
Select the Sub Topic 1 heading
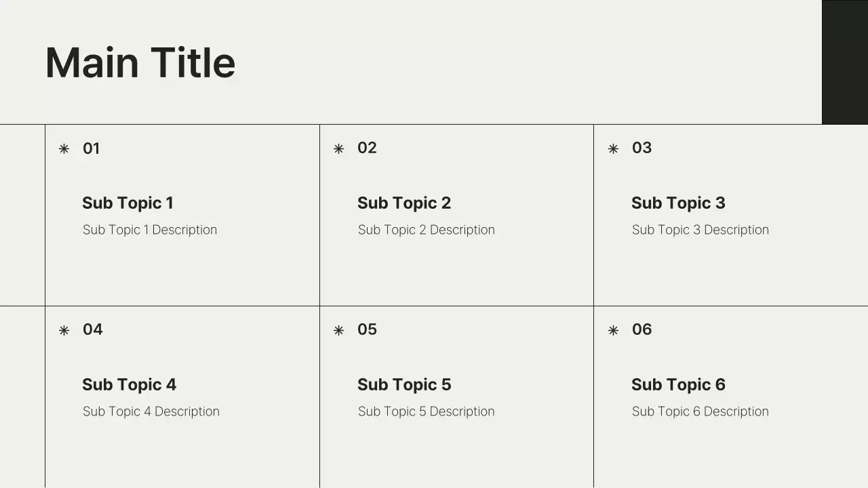coord(127,203)
